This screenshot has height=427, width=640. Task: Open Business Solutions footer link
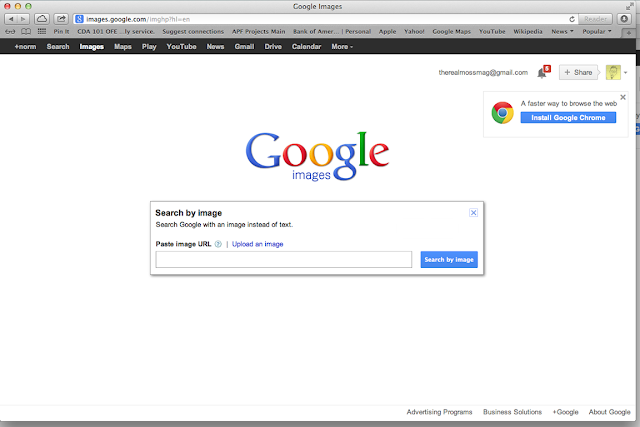pos(512,412)
